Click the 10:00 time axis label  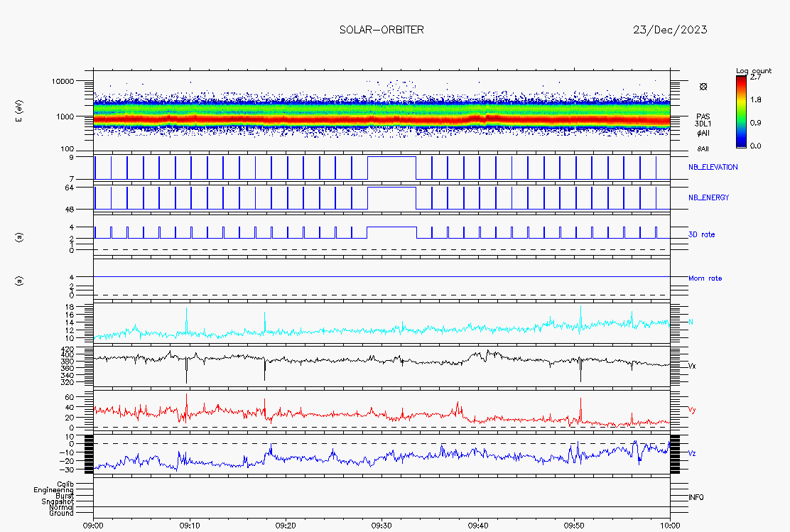pyautogui.click(x=670, y=526)
